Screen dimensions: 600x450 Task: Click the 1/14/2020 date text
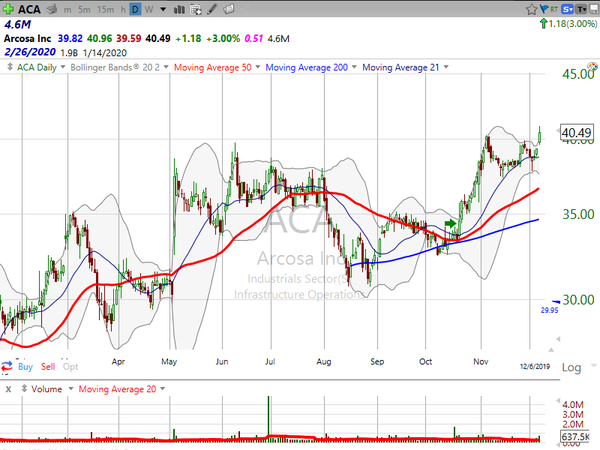(x=104, y=53)
